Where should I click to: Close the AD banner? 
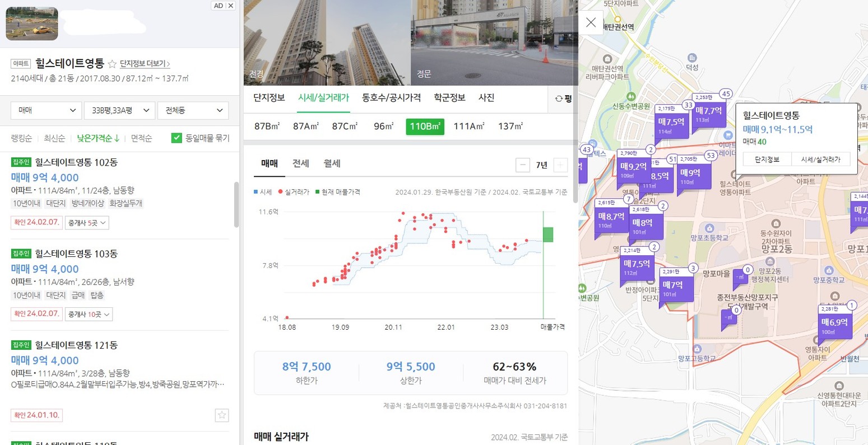(231, 6)
